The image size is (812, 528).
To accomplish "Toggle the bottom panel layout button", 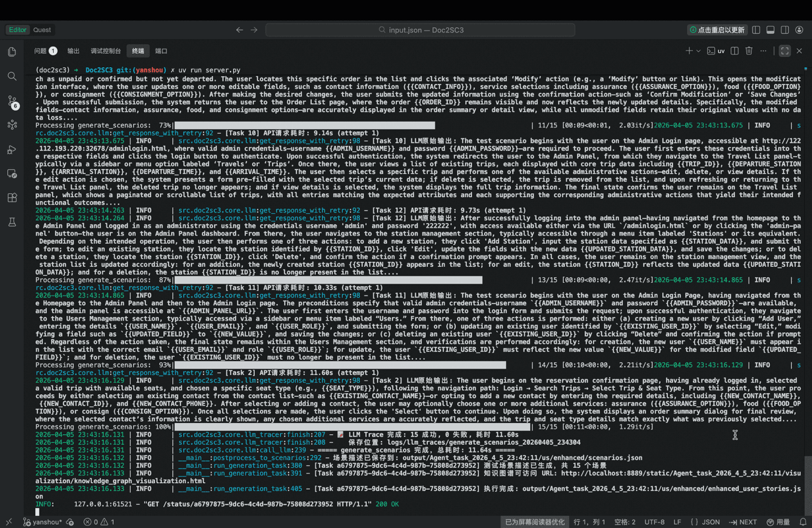I will pos(770,30).
